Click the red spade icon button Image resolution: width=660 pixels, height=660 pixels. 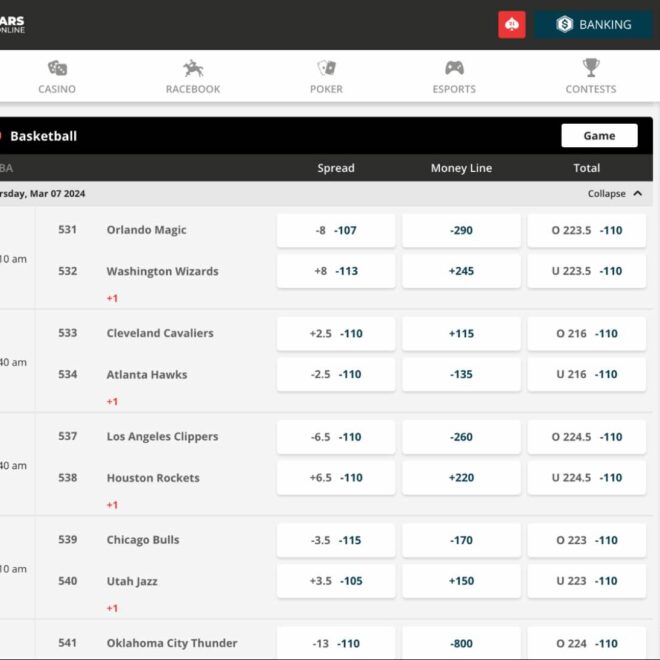pyautogui.click(x=512, y=24)
